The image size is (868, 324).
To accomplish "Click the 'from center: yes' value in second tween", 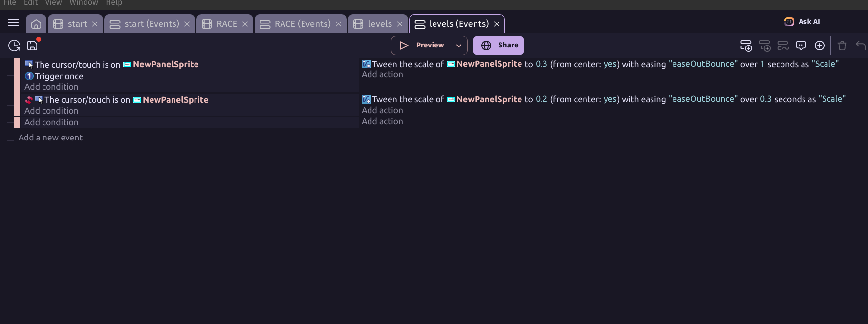I will 610,99.
